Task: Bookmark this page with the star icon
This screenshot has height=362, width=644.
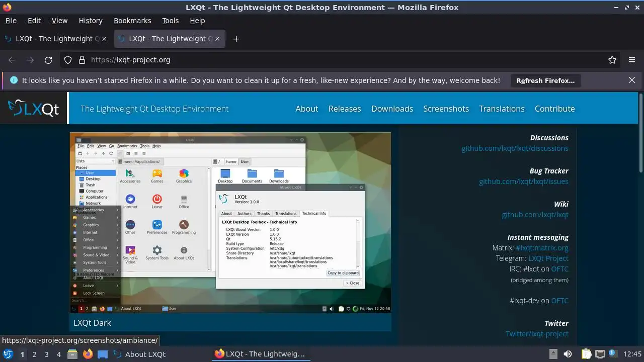Action: coord(612,60)
